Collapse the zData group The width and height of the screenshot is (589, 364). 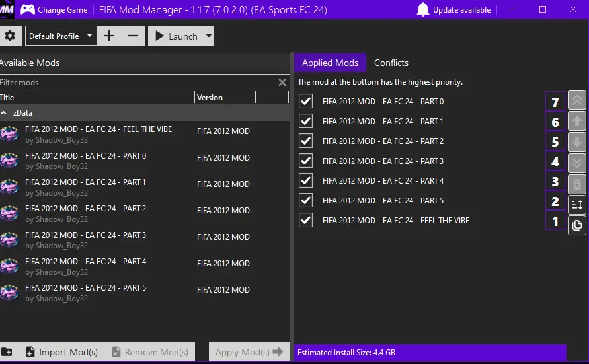coord(4,113)
